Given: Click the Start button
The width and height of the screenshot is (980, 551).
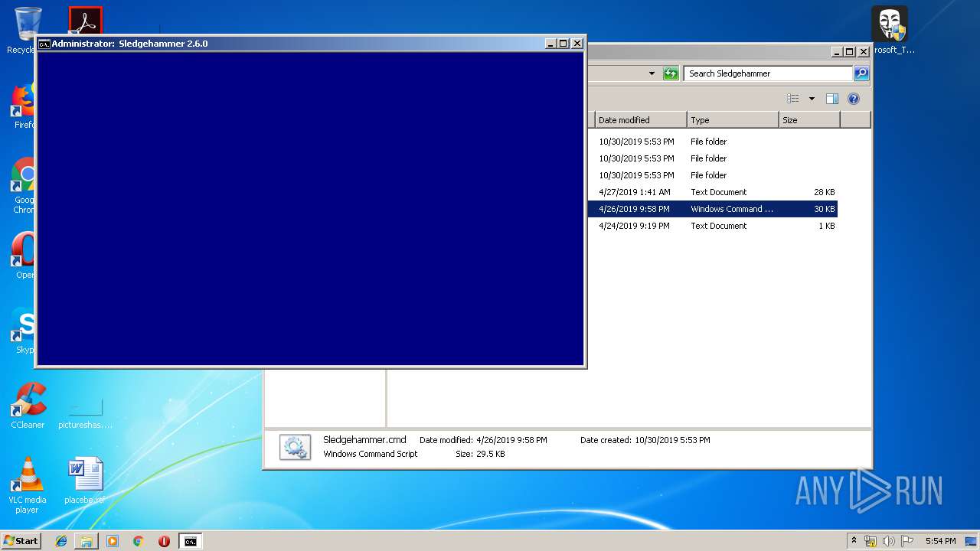Looking at the screenshot, I should [21, 541].
